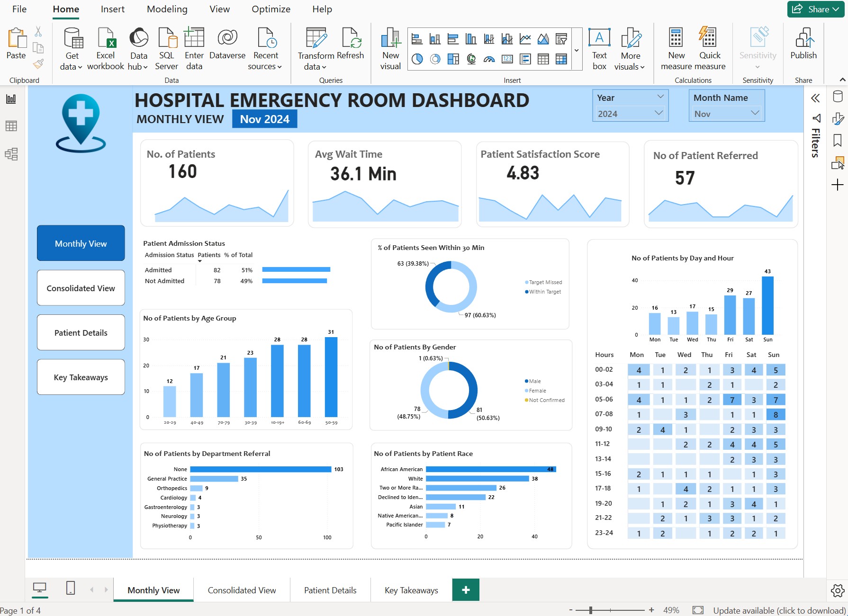This screenshot has height=616, width=848.
Task: Click the Key Takeaways navigation button
Action: click(81, 377)
